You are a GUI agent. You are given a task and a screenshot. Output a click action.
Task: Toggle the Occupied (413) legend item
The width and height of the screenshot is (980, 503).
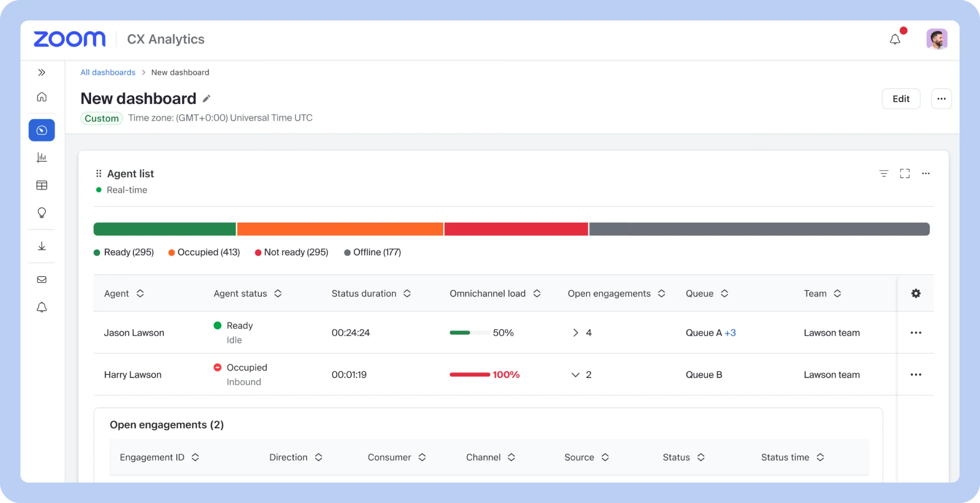[x=204, y=252]
